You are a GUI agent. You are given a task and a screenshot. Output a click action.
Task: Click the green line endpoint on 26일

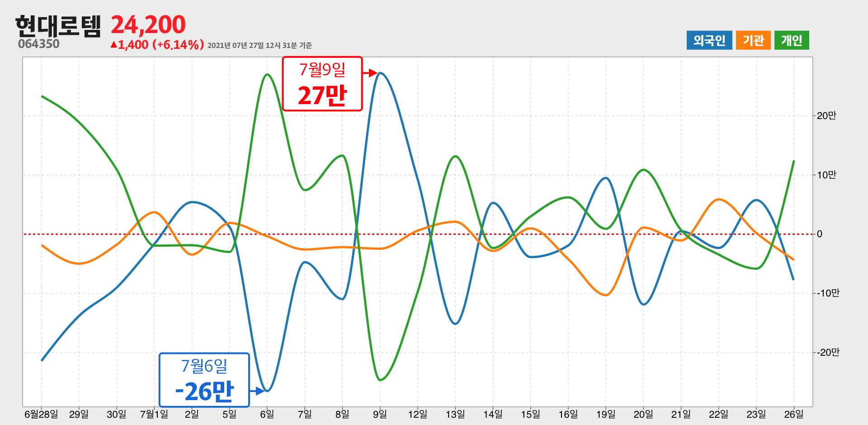pos(794,161)
